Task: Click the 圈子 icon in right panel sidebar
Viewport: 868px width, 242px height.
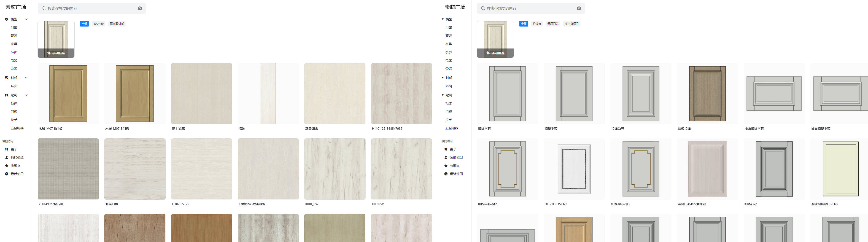Action: (x=446, y=149)
